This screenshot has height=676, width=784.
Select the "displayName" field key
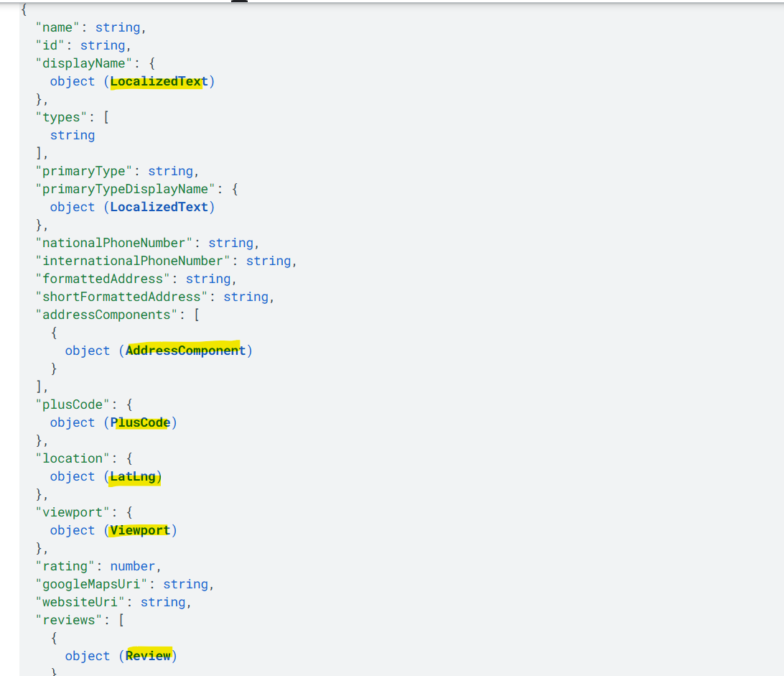coord(84,63)
